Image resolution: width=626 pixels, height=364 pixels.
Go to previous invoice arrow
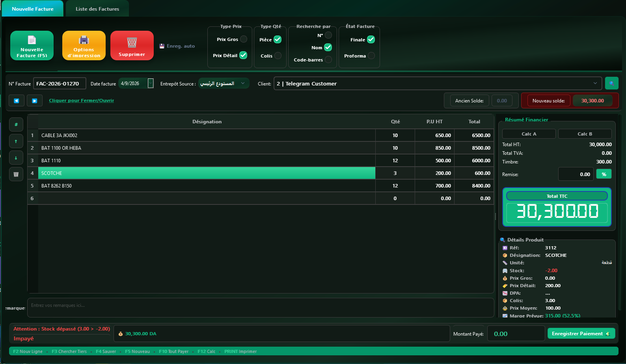click(x=17, y=100)
